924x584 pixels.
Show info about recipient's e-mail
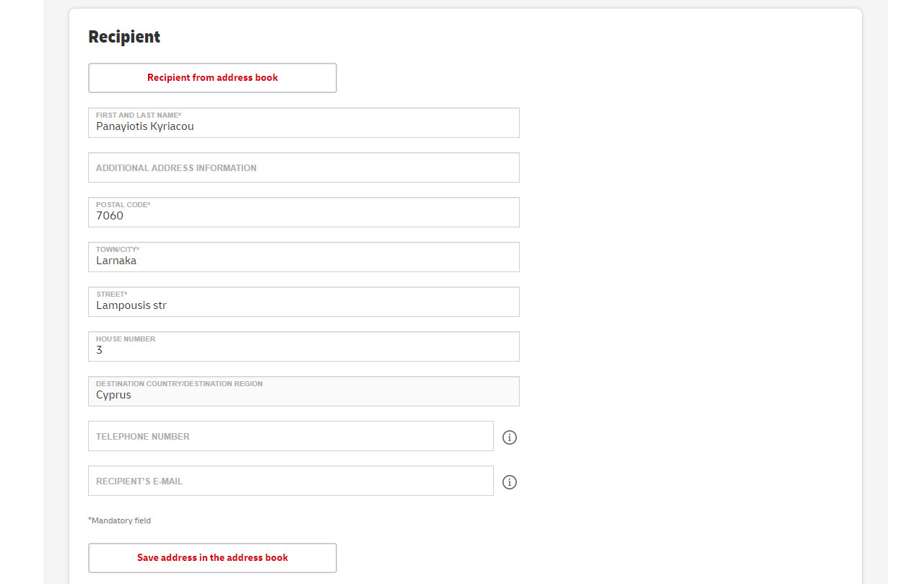point(510,482)
